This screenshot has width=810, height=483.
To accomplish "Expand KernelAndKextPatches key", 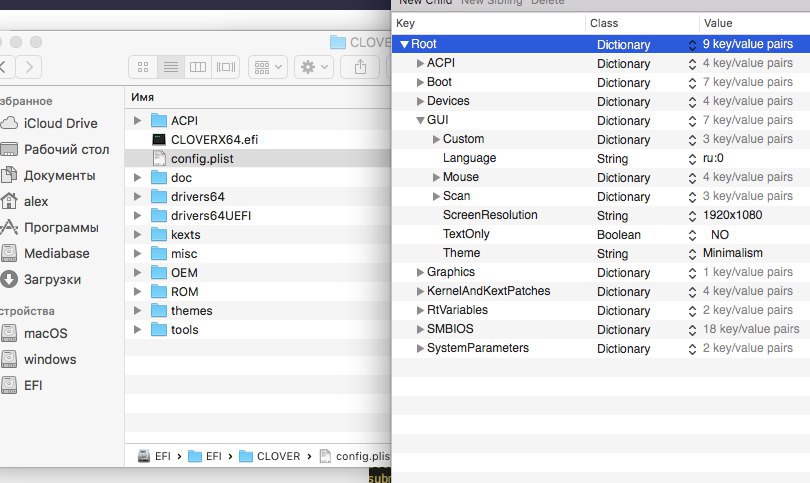I will pyautogui.click(x=420, y=291).
